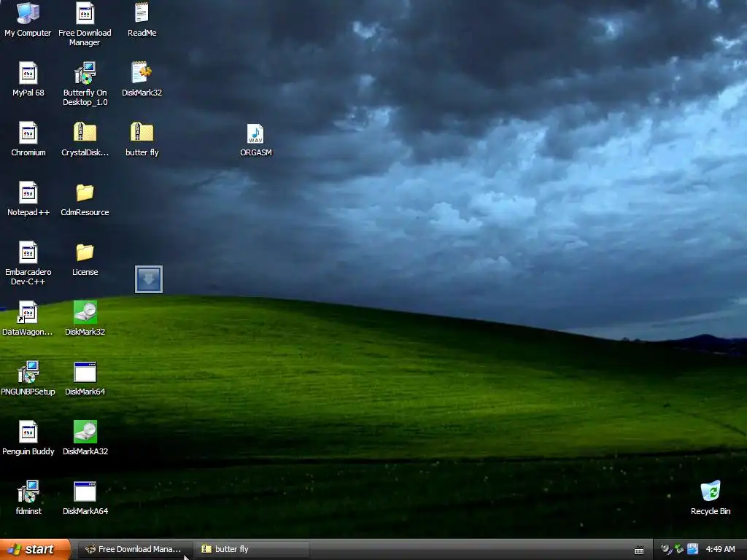Click the "My Computer" label text

(x=28, y=33)
